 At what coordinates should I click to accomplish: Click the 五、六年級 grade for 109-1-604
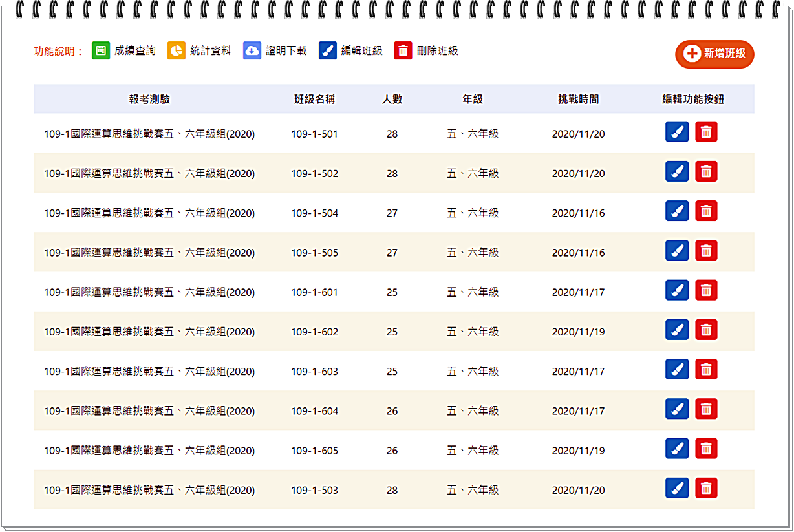coord(473,411)
